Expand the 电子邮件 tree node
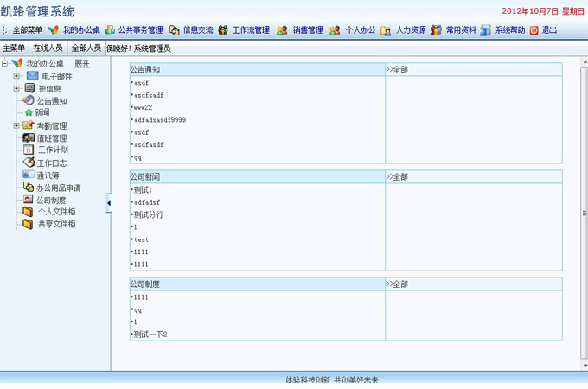This screenshot has height=389, width=588. click(16, 76)
